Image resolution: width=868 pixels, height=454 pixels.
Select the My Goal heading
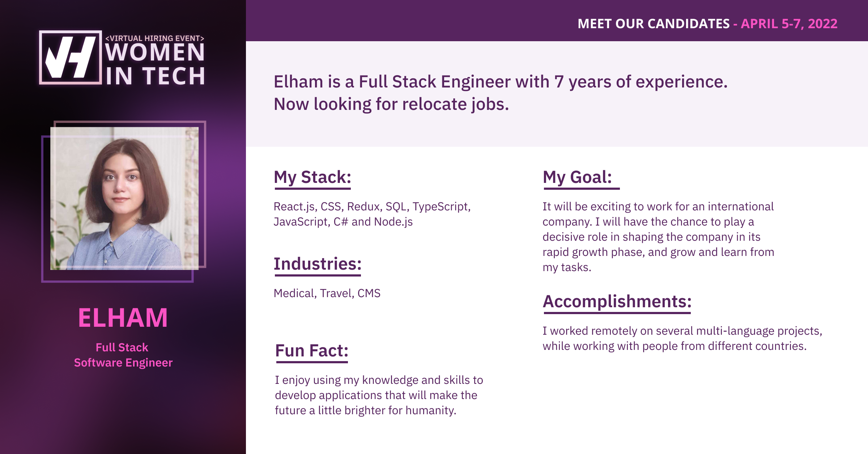(x=577, y=177)
